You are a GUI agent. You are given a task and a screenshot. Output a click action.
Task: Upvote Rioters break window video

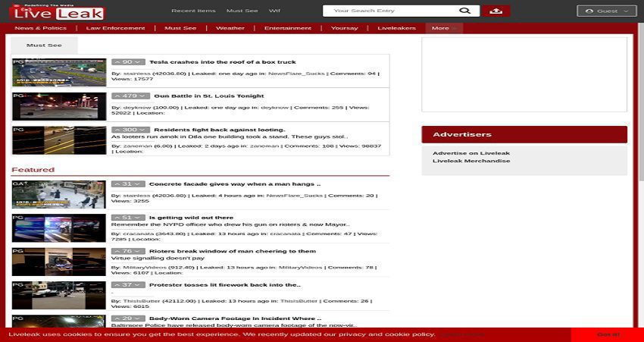(117, 251)
